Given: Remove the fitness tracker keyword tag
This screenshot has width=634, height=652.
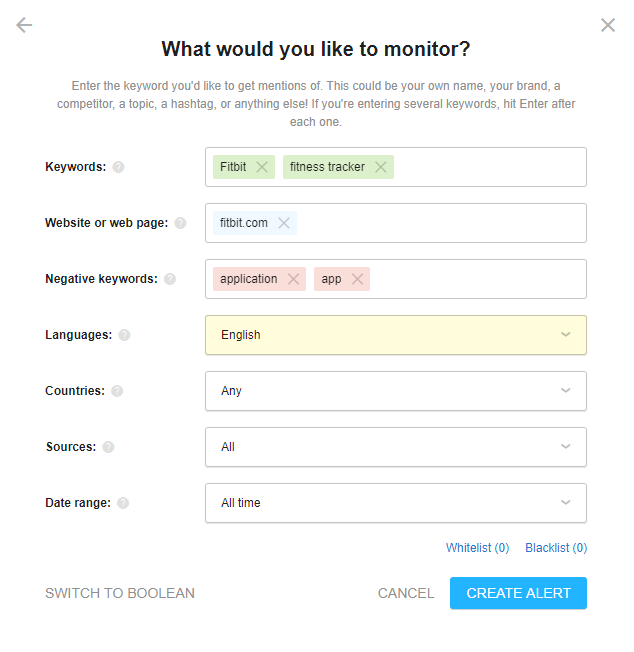Looking at the screenshot, I should (x=380, y=167).
